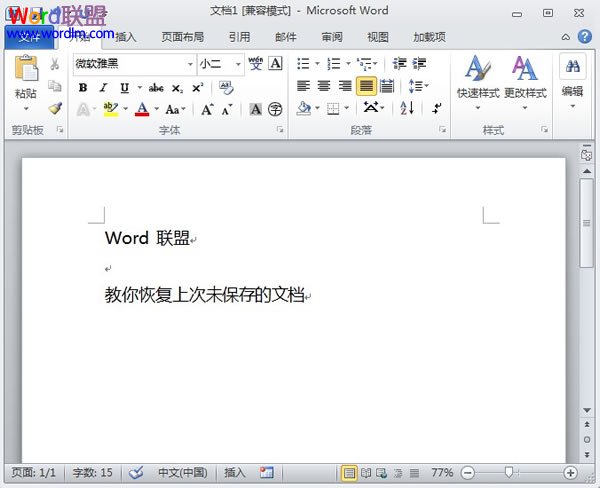The image size is (600, 488).
Task: Switch to the Insert tab
Action: point(126,37)
